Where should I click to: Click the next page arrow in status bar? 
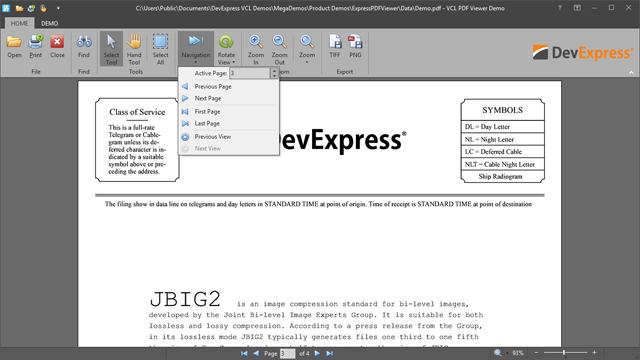click(x=317, y=353)
